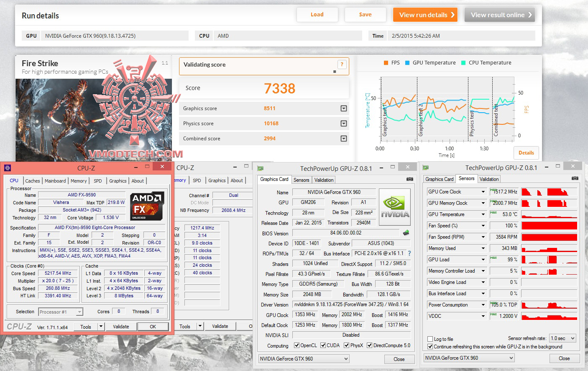
Task: Click Validate in the front CPU-Z window
Action: pyautogui.click(x=121, y=327)
